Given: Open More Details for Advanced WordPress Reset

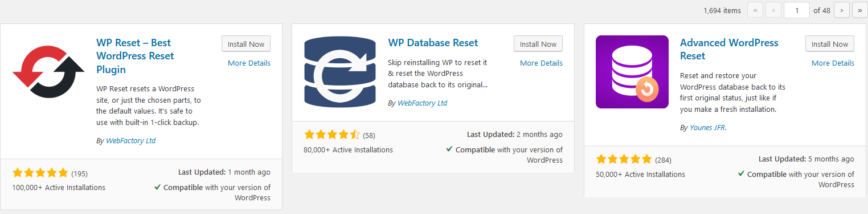Looking at the screenshot, I should (833, 63).
